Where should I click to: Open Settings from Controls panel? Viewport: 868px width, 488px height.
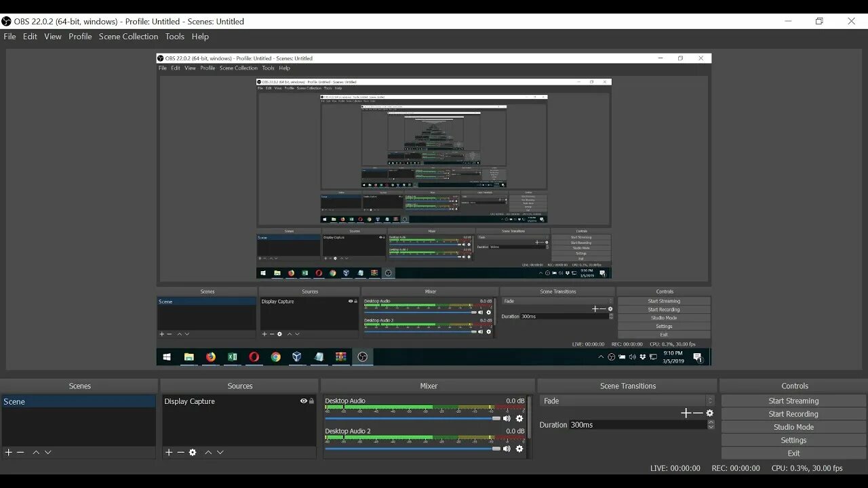click(793, 440)
